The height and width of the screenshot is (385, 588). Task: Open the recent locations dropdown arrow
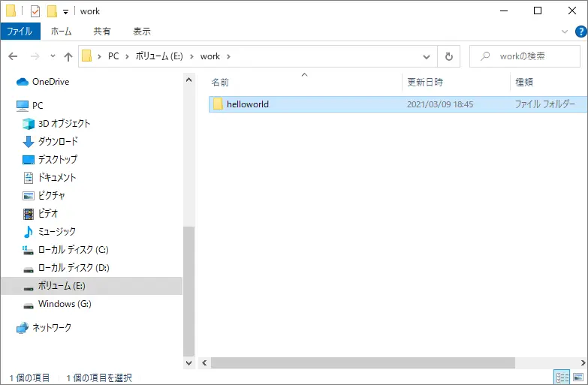tap(53, 56)
